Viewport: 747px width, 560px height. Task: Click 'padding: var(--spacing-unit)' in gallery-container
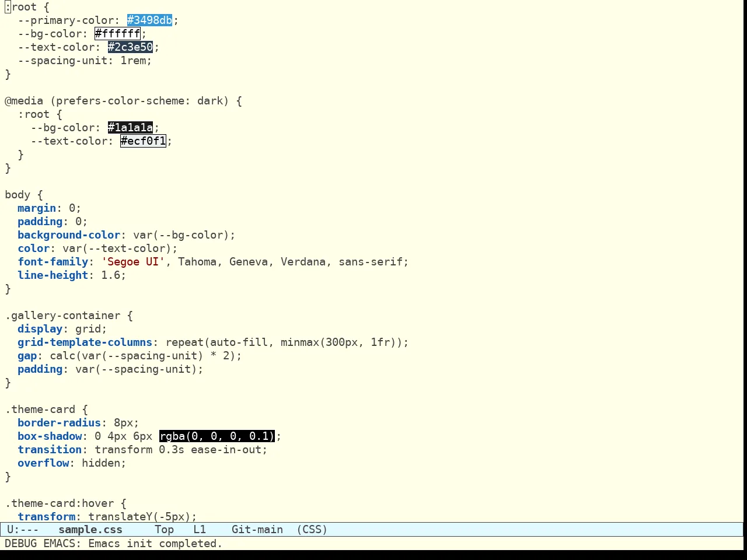point(110,369)
